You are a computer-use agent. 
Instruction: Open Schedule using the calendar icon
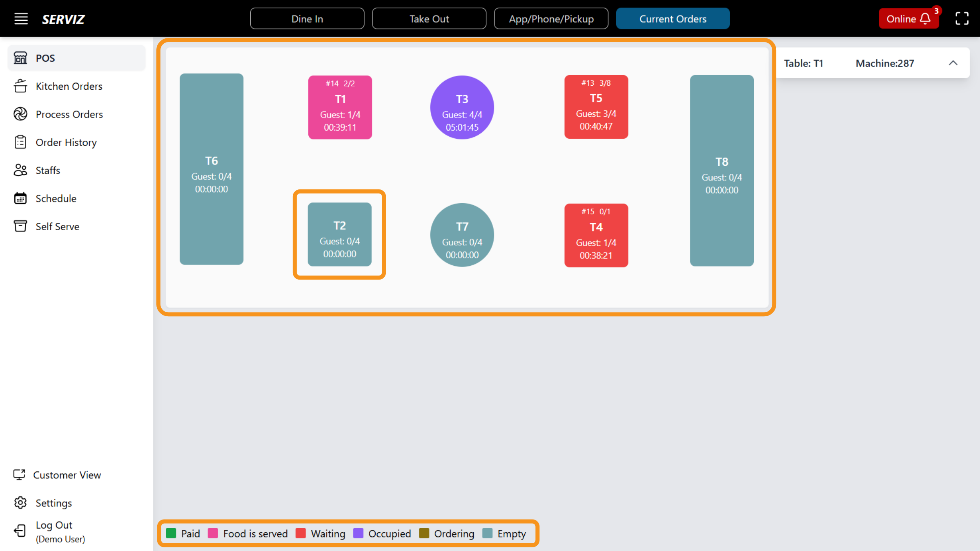tap(21, 198)
